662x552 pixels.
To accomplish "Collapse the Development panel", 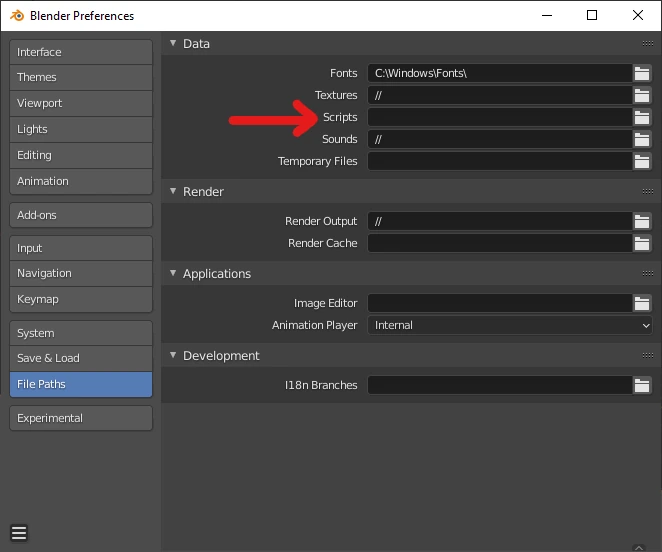I will click(173, 355).
